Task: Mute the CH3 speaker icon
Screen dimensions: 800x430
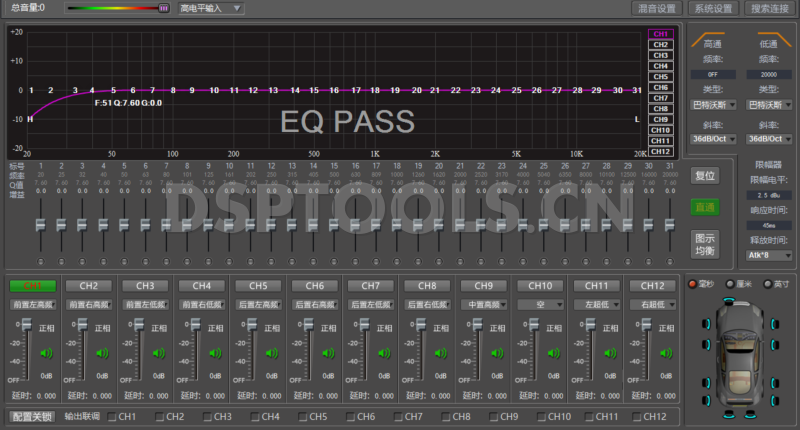Action: click(158, 353)
